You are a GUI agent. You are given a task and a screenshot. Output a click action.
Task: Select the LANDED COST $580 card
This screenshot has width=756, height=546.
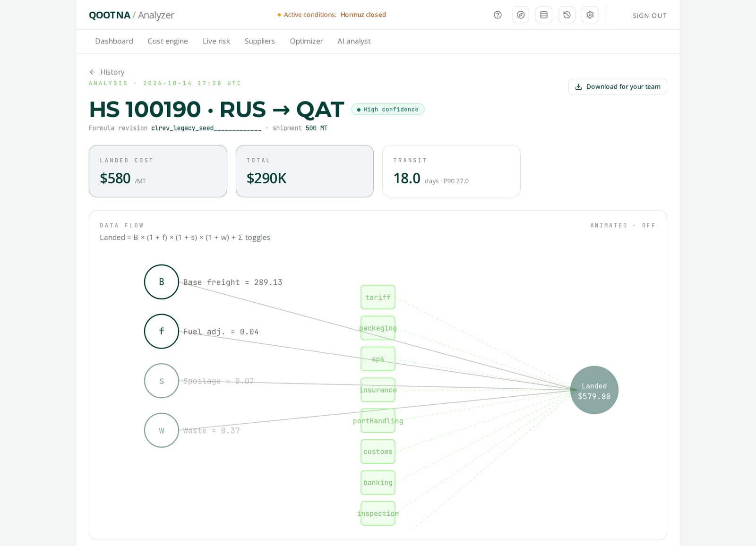[x=158, y=171]
